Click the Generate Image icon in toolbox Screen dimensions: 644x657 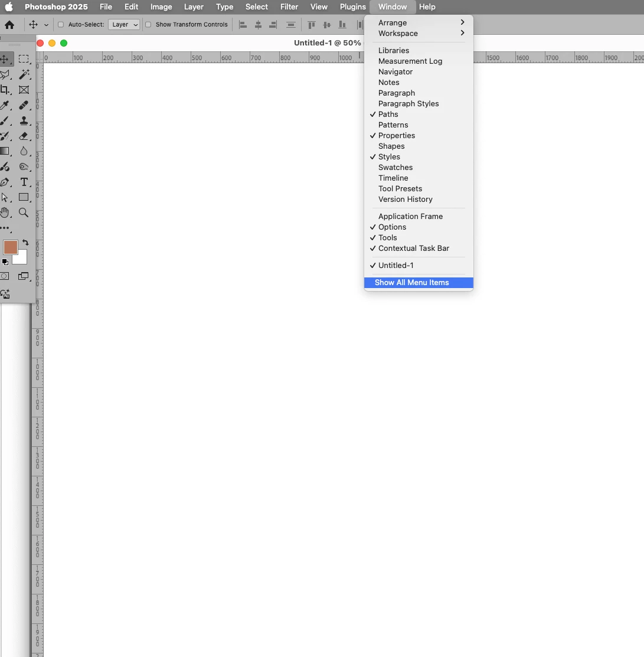point(5,294)
